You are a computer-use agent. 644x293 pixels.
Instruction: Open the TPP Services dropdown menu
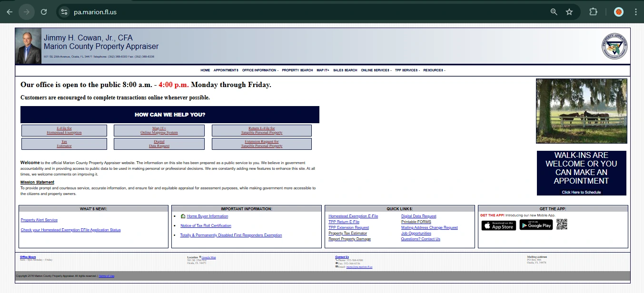pos(407,70)
